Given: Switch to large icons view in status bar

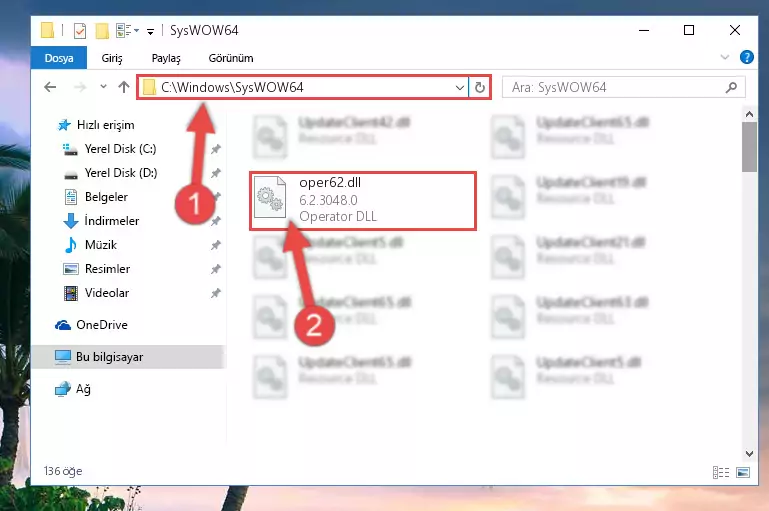Looking at the screenshot, I should (x=743, y=472).
